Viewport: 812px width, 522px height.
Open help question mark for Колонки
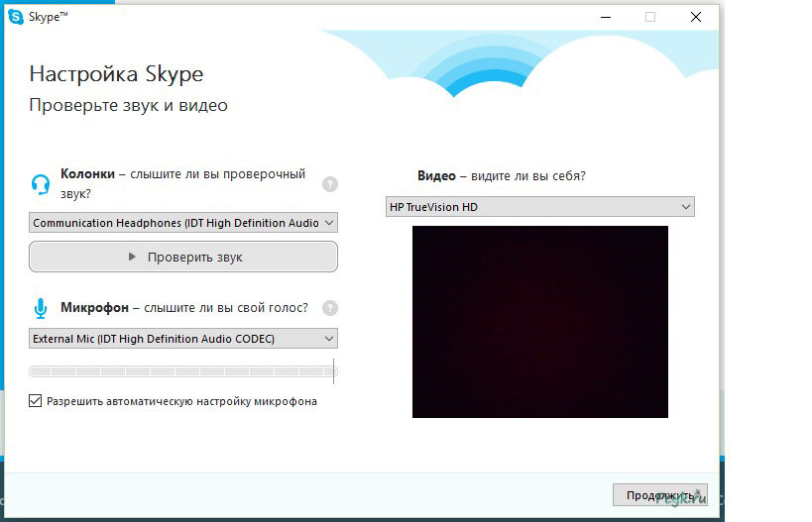tap(330, 184)
